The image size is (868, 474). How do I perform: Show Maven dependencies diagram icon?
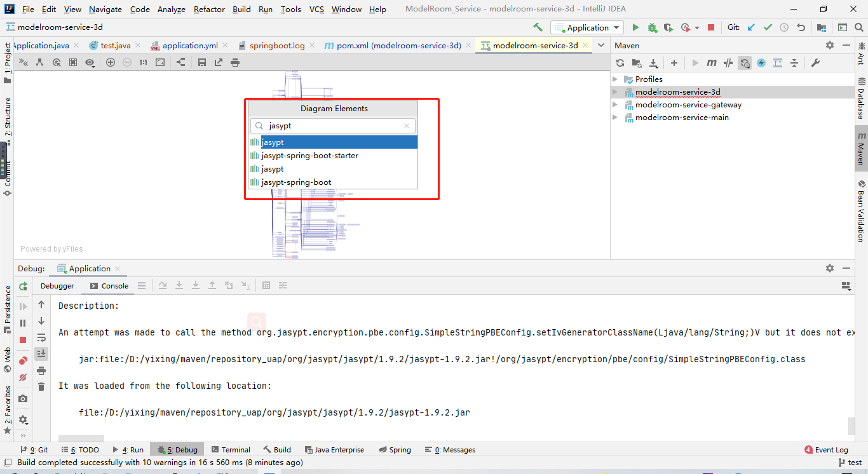click(778, 63)
